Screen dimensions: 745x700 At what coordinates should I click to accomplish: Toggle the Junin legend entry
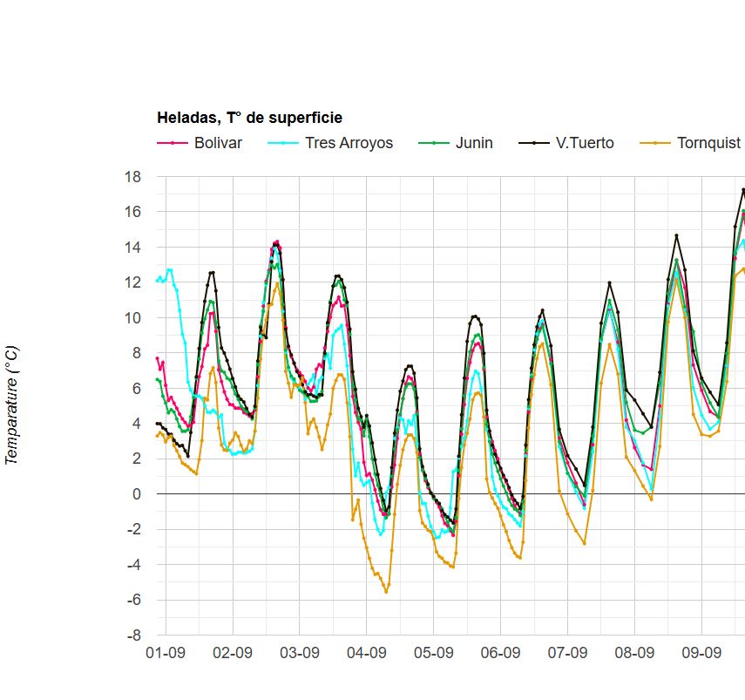tap(456, 143)
